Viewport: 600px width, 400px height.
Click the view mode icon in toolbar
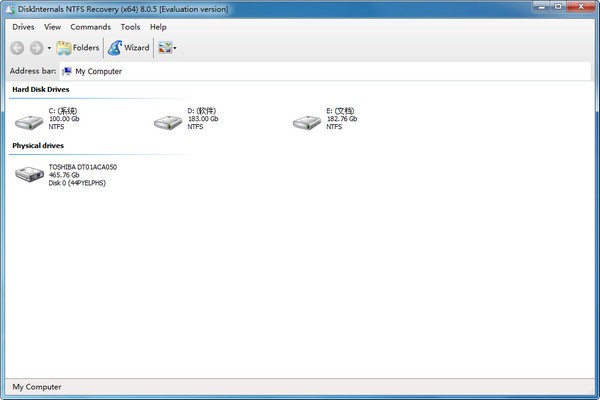(163, 47)
